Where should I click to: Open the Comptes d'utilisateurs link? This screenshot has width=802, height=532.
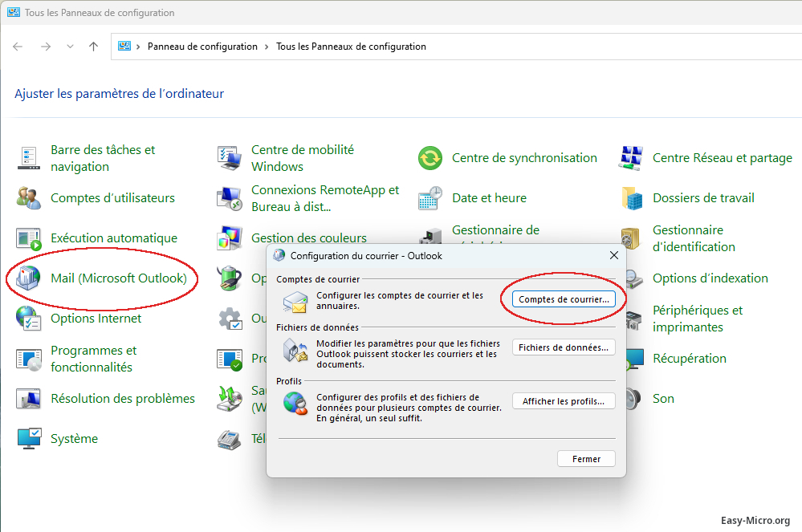coord(112,197)
